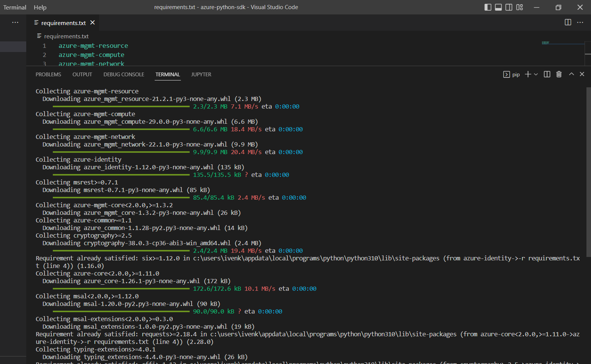Toggle the bottom panel visibility

(498, 7)
